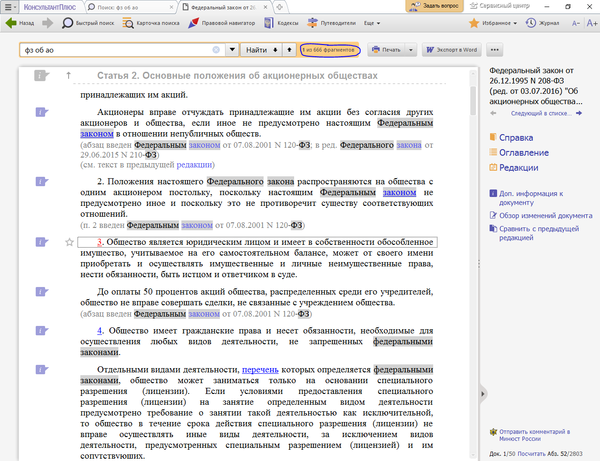Collapse right panel with side arrow
Viewport: 600px width, 461px height.
click(x=483, y=394)
